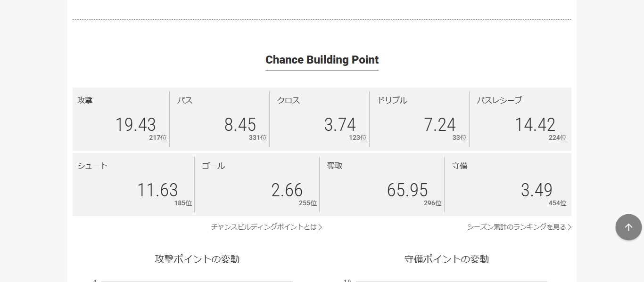
Task: Click the Chance Building Point heading
Action: (x=322, y=60)
